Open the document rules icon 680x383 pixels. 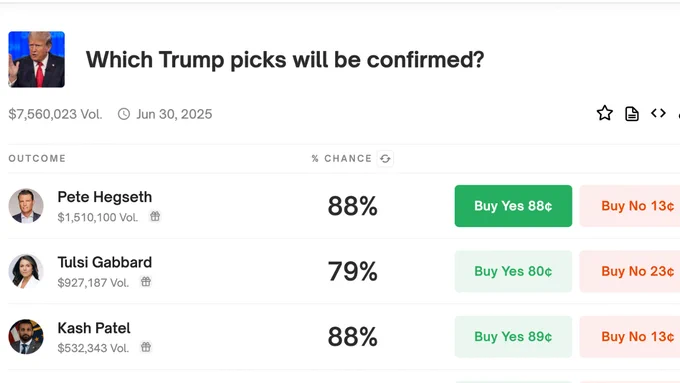click(x=632, y=114)
